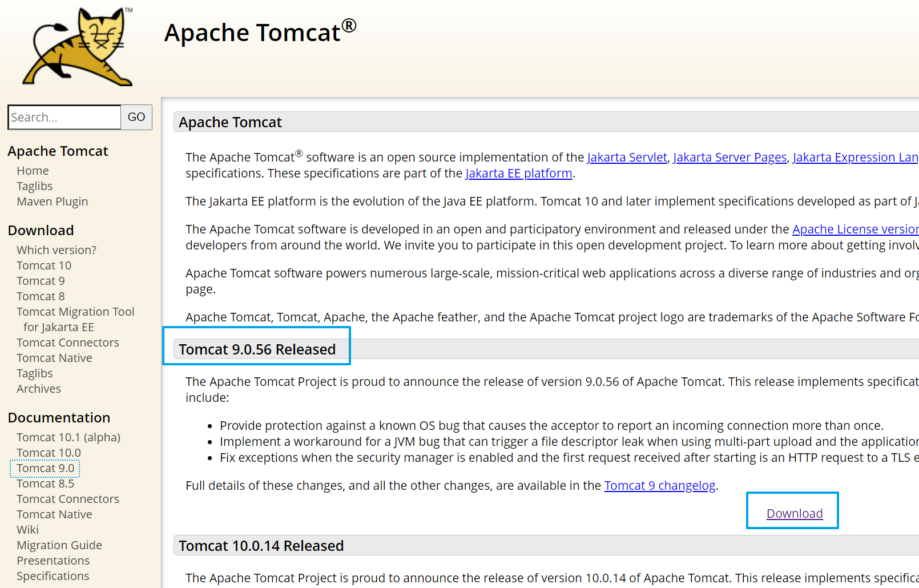Screen dimensions: 919x588
Task: Open the Home sidebar link
Action: [x=33, y=171]
